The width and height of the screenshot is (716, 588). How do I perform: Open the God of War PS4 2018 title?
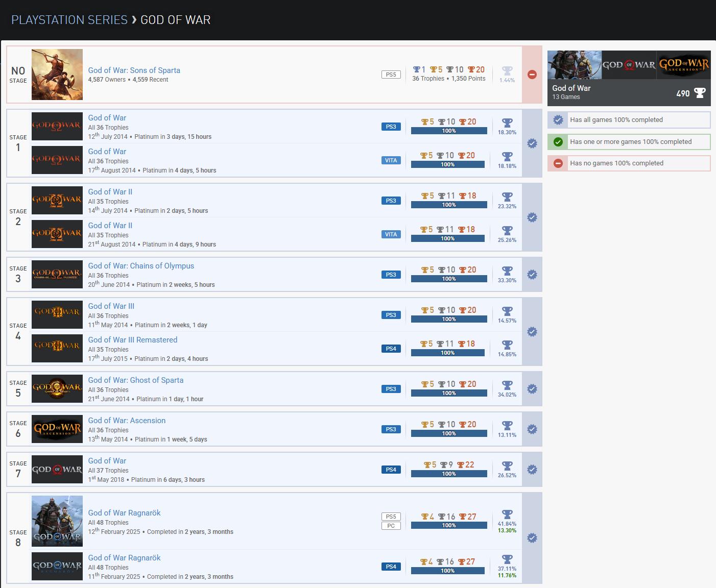[107, 461]
